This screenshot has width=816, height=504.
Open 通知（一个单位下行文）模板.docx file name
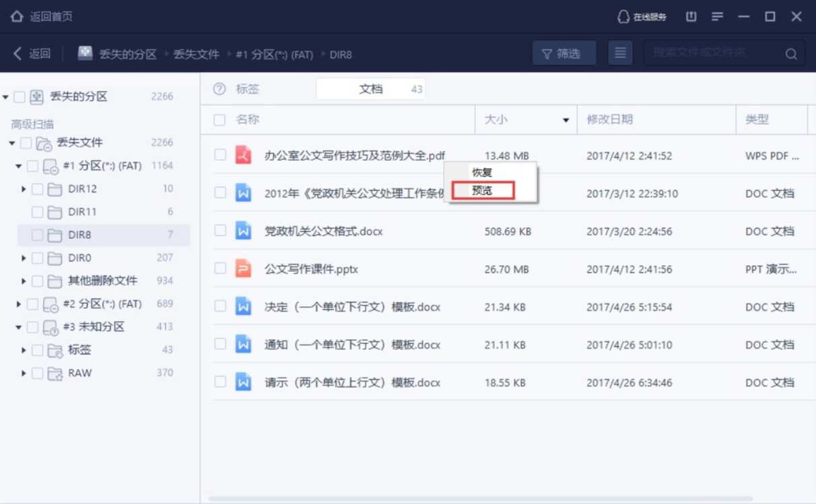(352, 345)
